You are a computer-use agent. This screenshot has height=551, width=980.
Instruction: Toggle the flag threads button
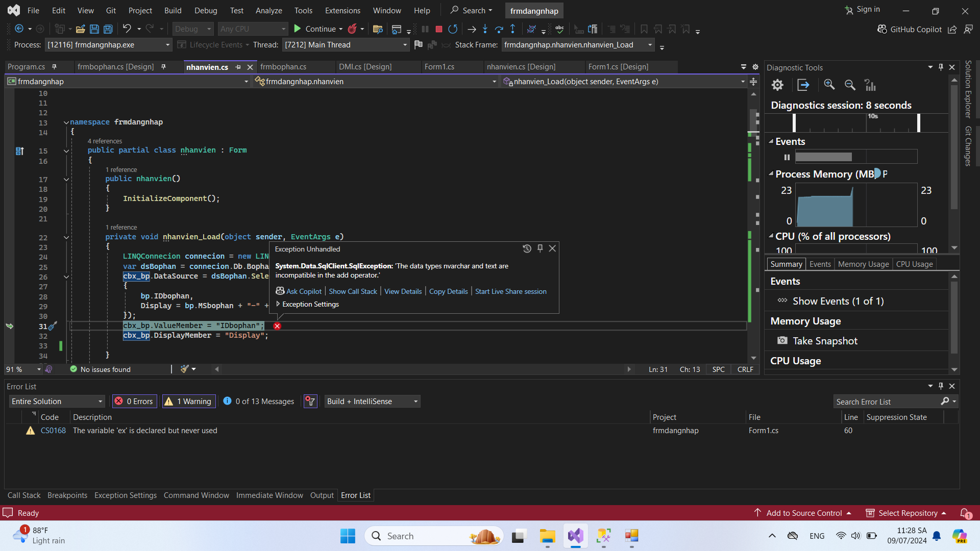click(x=419, y=45)
